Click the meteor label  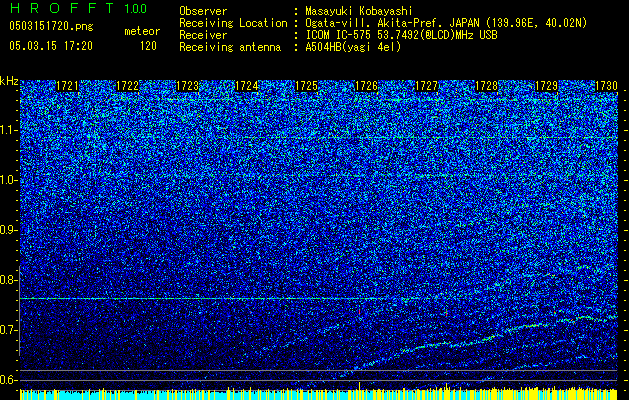point(142,31)
